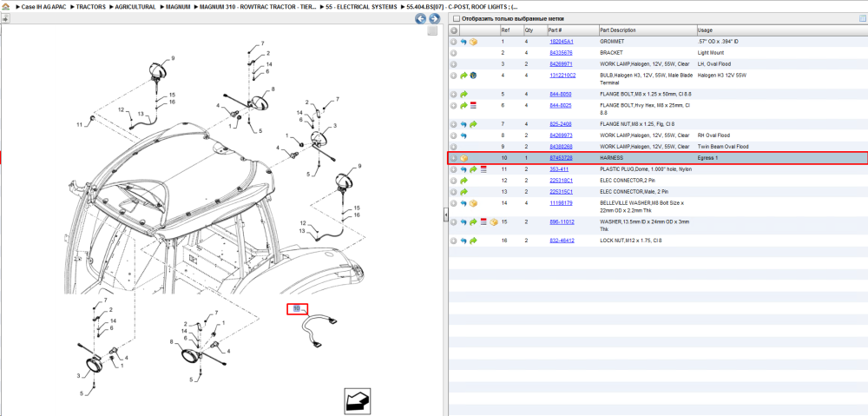Open part number link 832-46412

pyautogui.click(x=562, y=241)
